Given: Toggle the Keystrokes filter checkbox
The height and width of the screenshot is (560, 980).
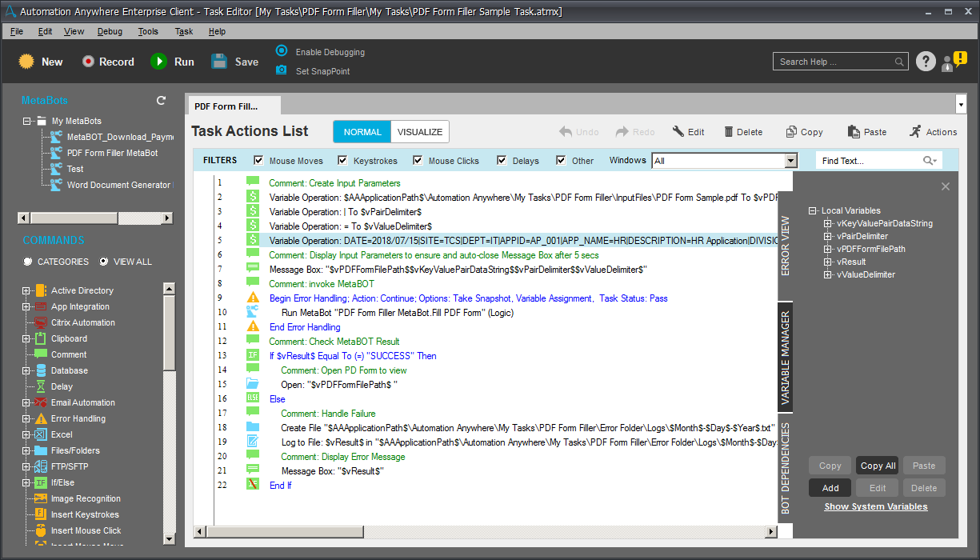Looking at the screenshot, I should point(342,160).
